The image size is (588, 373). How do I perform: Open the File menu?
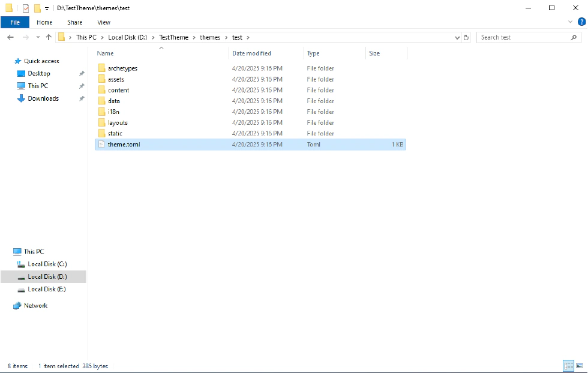(x=15, y=22)
